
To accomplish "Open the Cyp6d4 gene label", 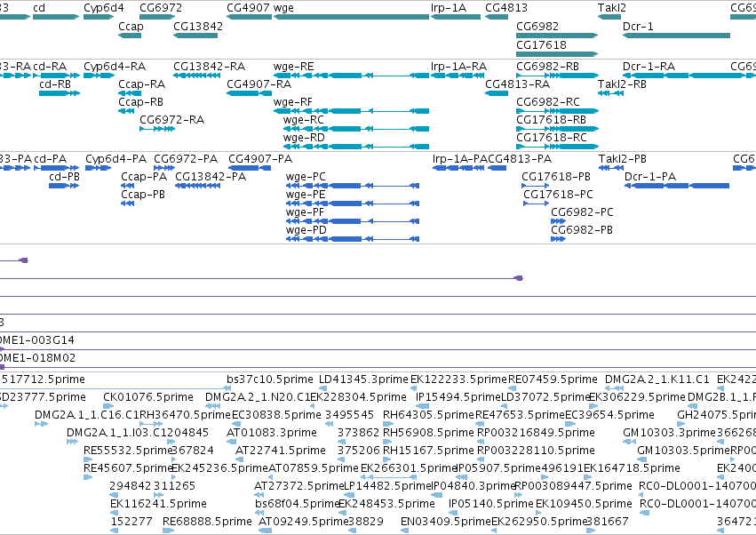I will [x=104, y=8].
